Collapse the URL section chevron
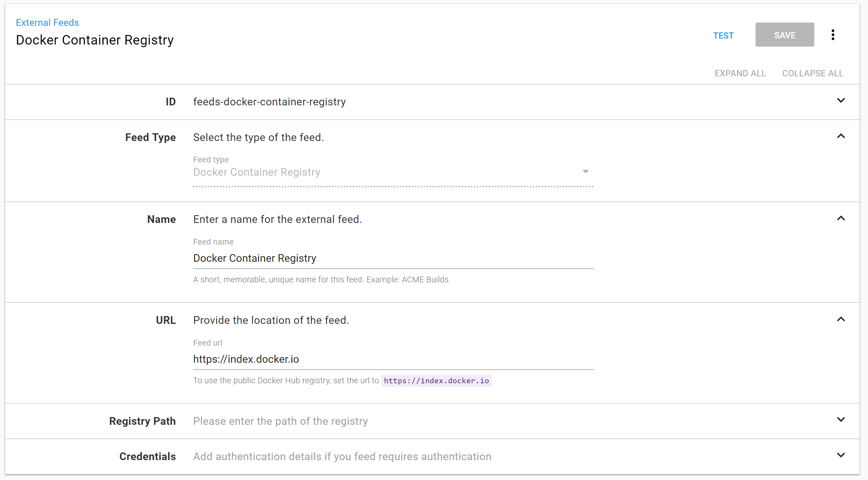 [x=841, y=319]
